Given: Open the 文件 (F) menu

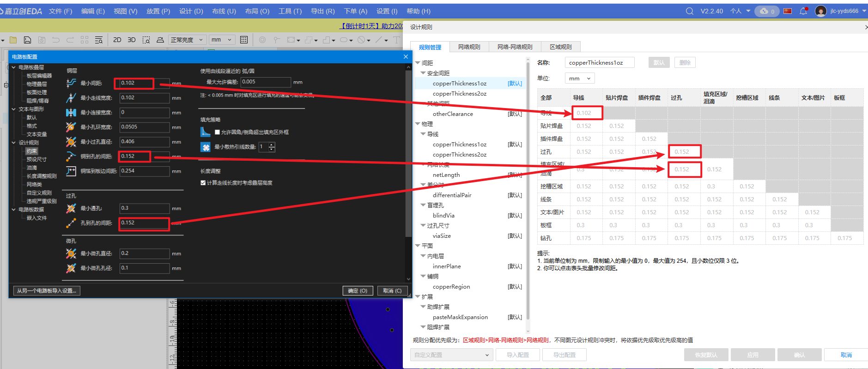Looking at the screenshot, I should point(61,11).
